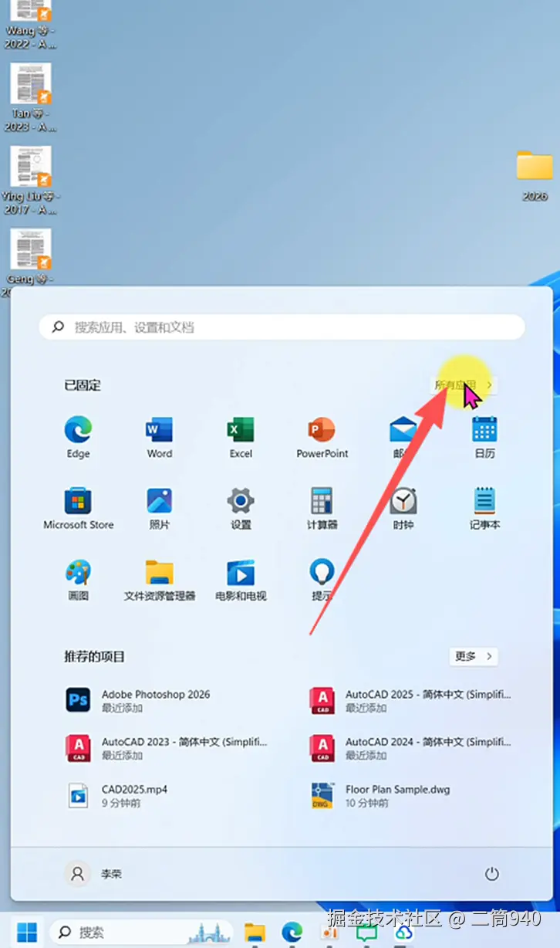The image size is (560, 948).
Task: Select the 2026 folder on desktop
Action: coord(535,175)
